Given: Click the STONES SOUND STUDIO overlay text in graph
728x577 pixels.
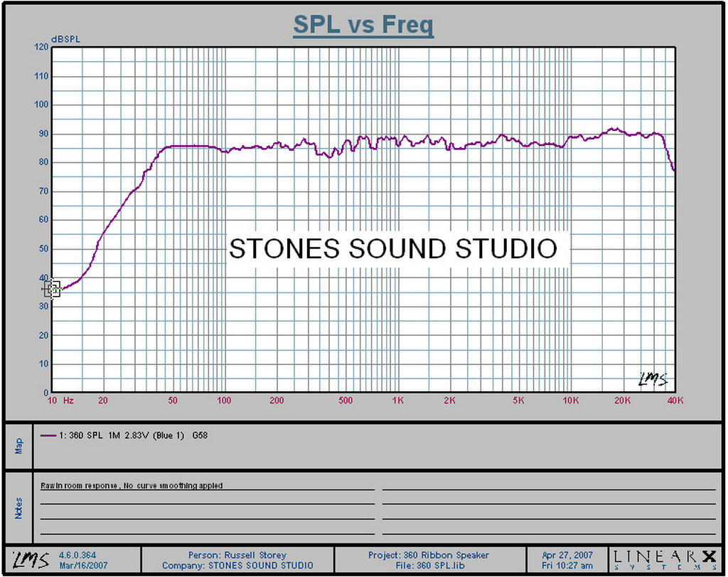Looking at the screenshot, I should 393,248.
